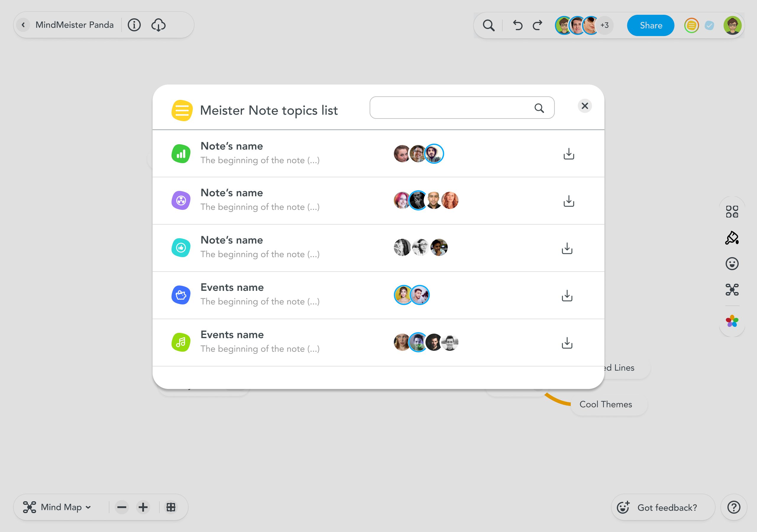Expand the +3 collaborators overflow badge
Screen dimensions: 757x532
tap(604, 25)
